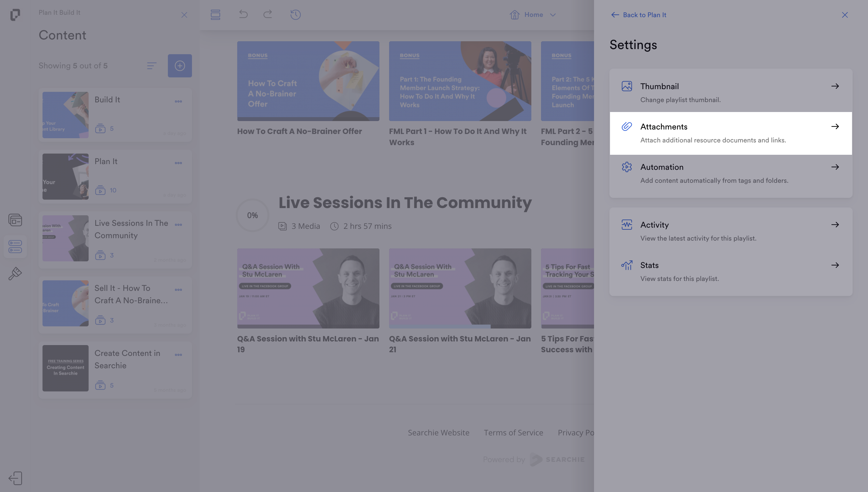This screenshot has width=868, height=492.
Task: Click the Stats chart icon
Action: point(627,265)
